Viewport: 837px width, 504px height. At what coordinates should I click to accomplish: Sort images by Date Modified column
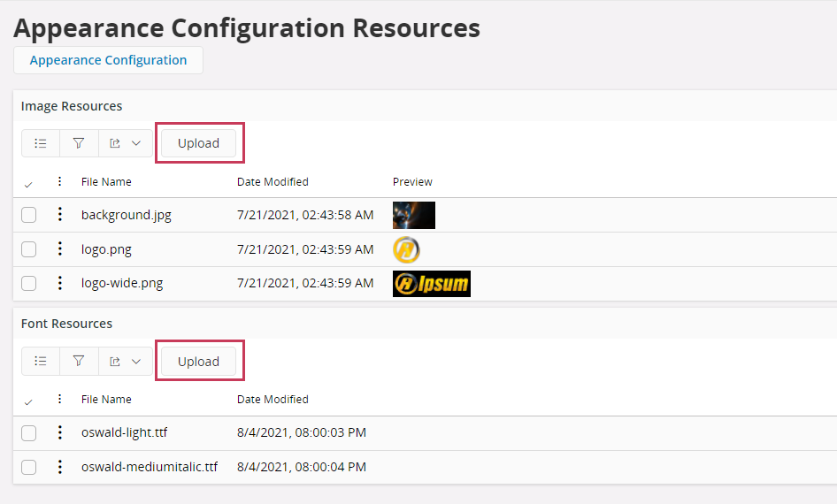coord(273,181)
